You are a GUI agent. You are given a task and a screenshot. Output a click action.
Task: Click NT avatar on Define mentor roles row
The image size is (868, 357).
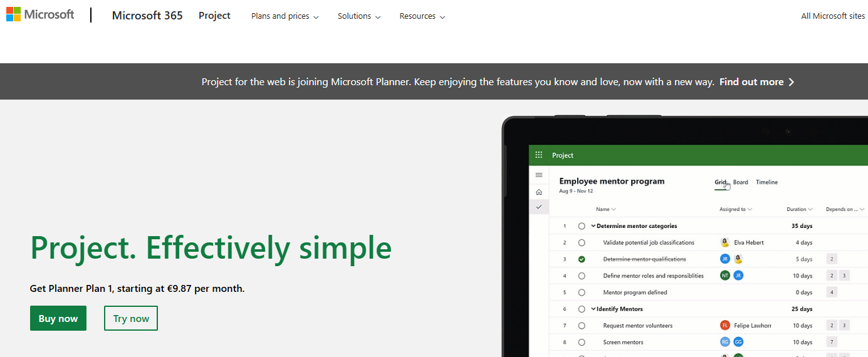pos(725,276)
